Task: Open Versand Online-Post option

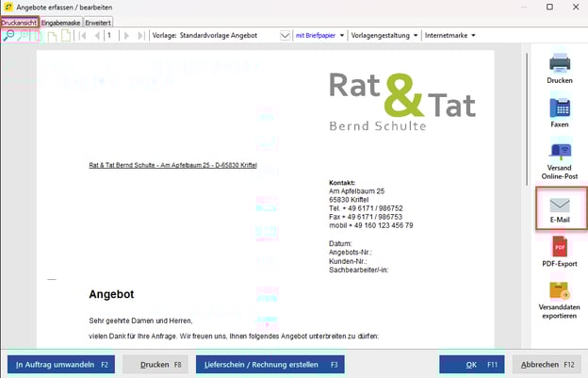Action: tap(560, 157)
